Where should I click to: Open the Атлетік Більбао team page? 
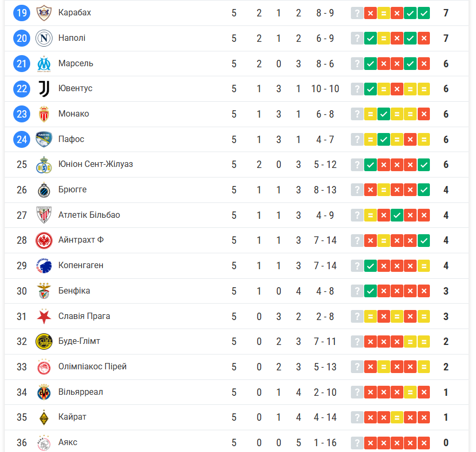click(89, 215)
